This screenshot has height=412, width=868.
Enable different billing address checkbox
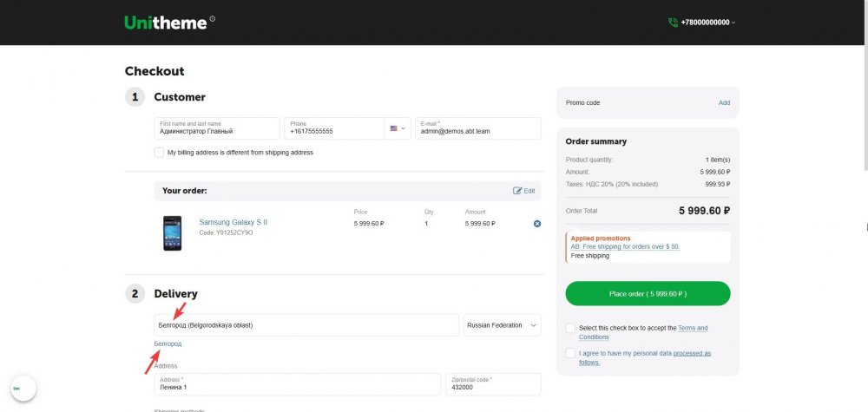pos(159,153)
